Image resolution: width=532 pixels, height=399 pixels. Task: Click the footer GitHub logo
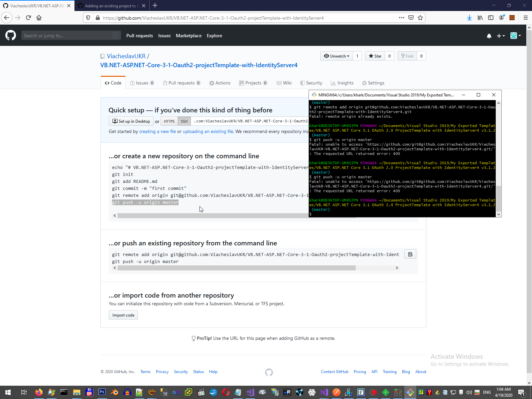click(269, 372)
